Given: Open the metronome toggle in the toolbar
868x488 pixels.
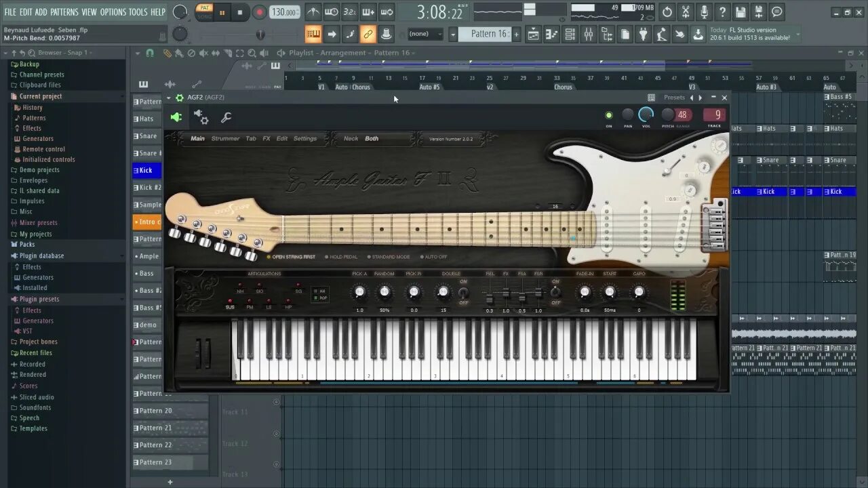Looking at the screenshot, I should pos(313,12).
